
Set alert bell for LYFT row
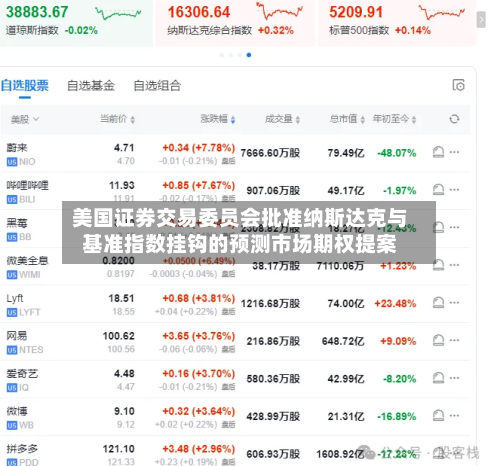[x=438, y=303]
